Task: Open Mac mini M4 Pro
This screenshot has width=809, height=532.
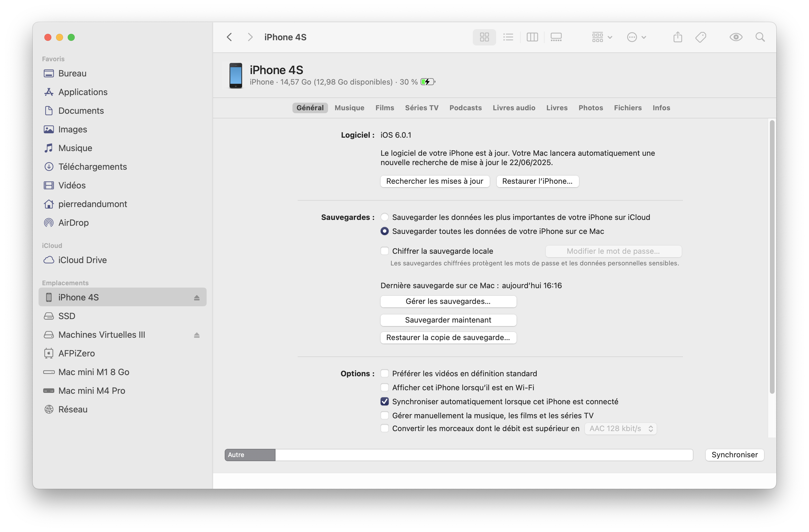Action: click(122, 391)
